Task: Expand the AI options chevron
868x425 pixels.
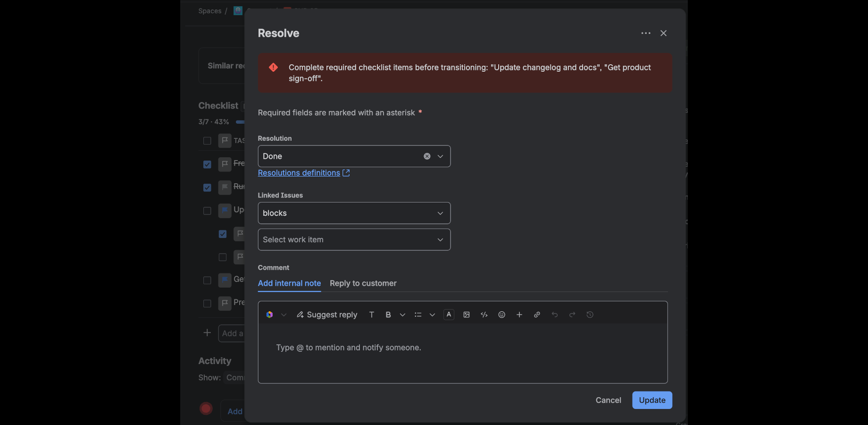Action: (x=284, y=315)
